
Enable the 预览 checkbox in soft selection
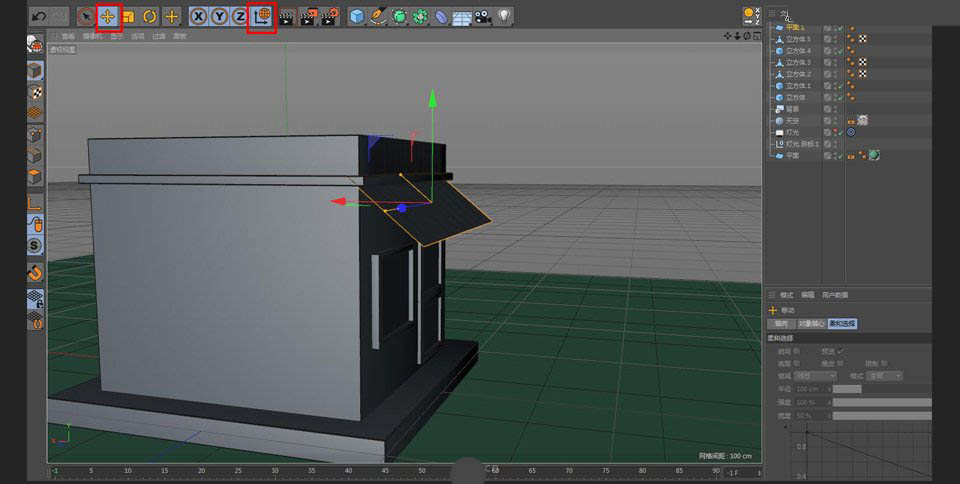[840, 351]
